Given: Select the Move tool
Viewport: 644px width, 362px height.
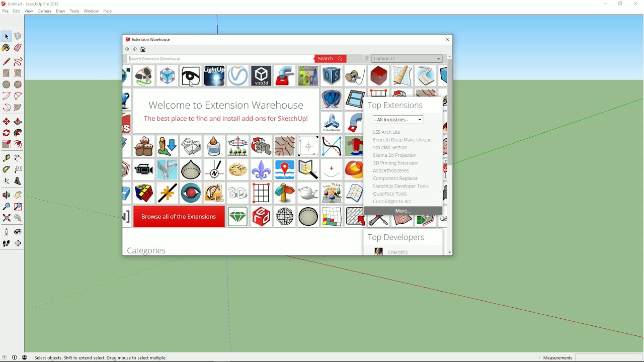Looking at the screenshot, I should pyautogui.click(x=7, y=122).
